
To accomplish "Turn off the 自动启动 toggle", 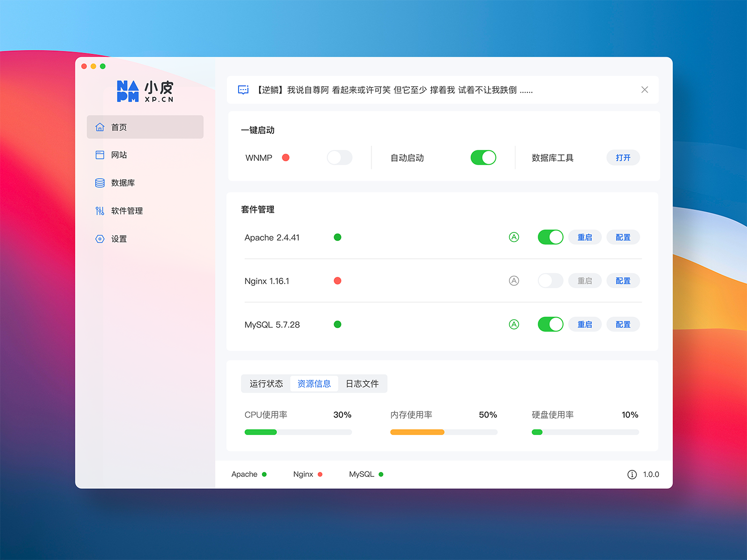I will [x=483, y=158].
